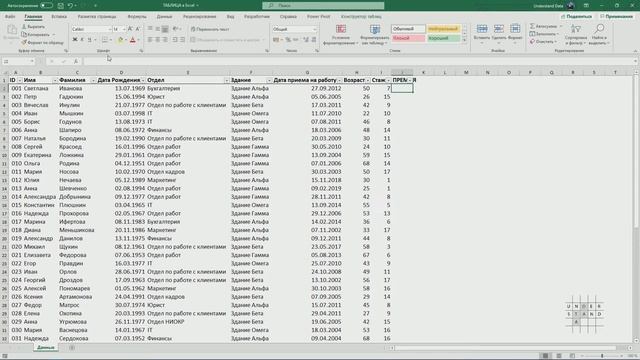The height and width of the screenshot is (360, 640).
Task: Open the font name dropdown
Action: pos(109,29)
